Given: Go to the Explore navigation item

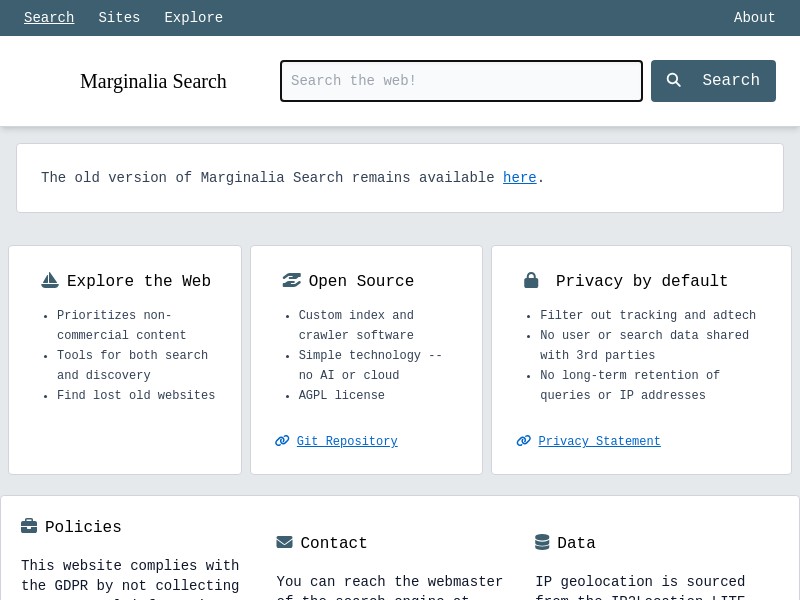Looking at the screenshot, I should (193, 17).
